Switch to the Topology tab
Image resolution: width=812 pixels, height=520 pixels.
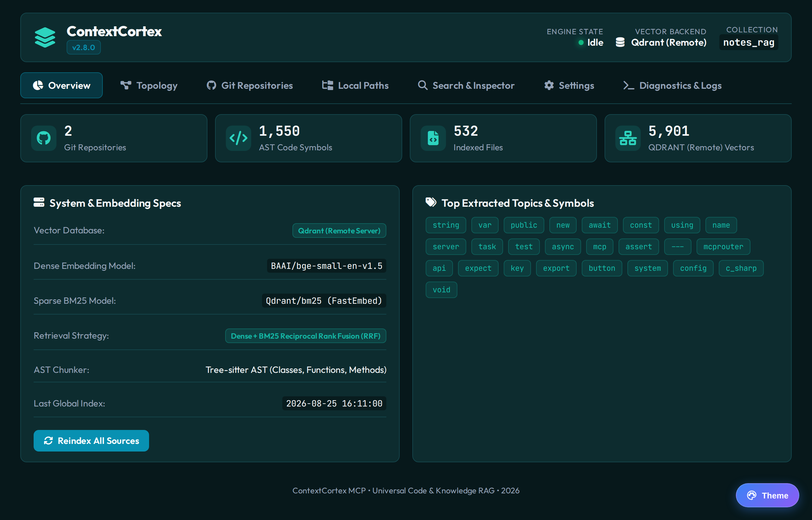pyautogui.click(x=149, y=85)
